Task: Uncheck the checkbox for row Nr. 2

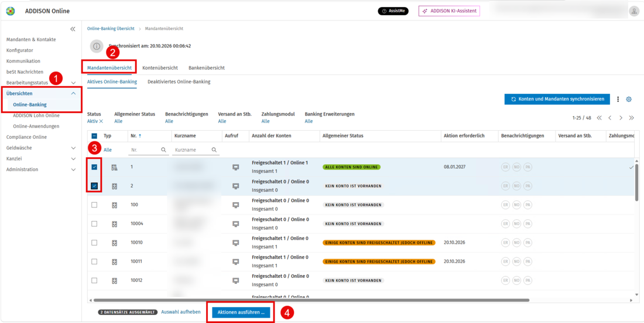Action: (94, 186)
